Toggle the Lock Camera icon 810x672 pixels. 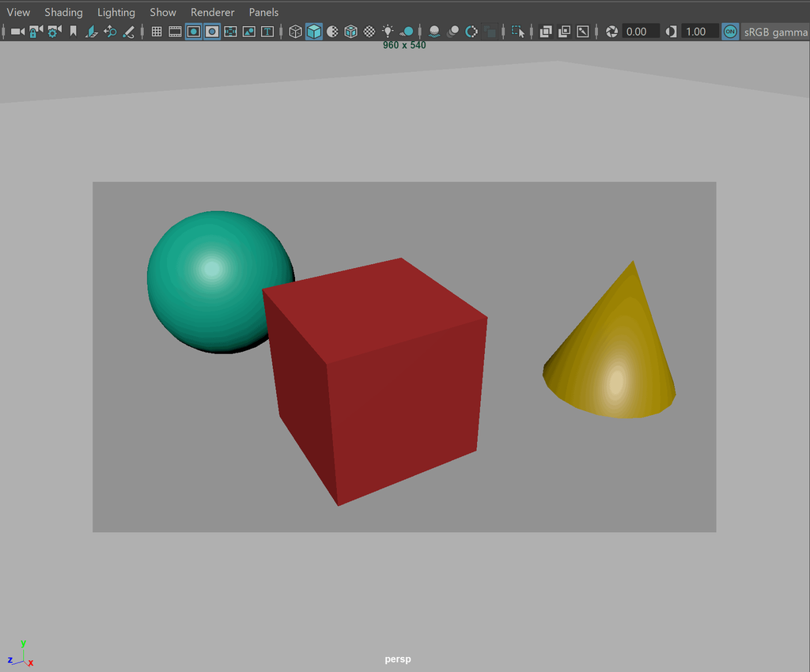(x=36, y=32)
